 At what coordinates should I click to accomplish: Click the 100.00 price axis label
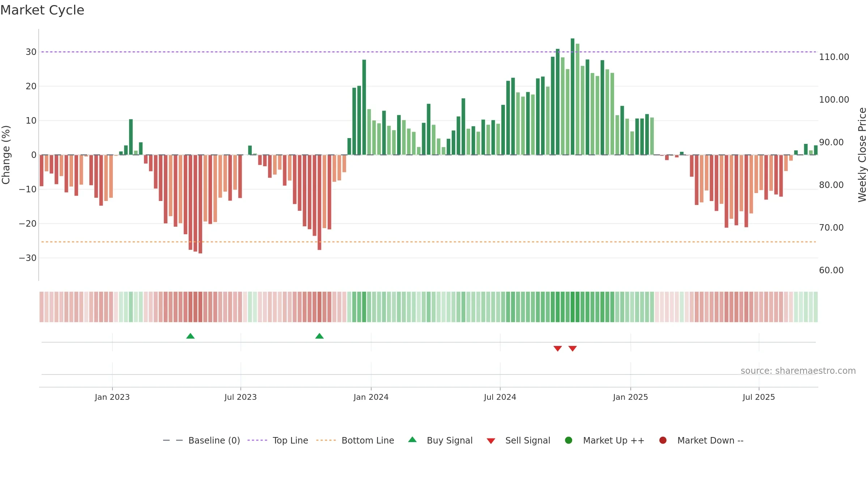pyautogui.click(x=834, y=100)
